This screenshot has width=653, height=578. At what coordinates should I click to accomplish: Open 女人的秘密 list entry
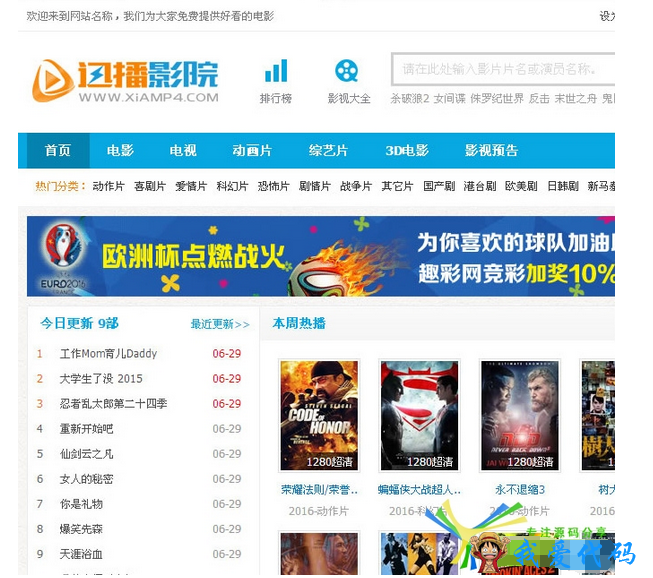86,479
